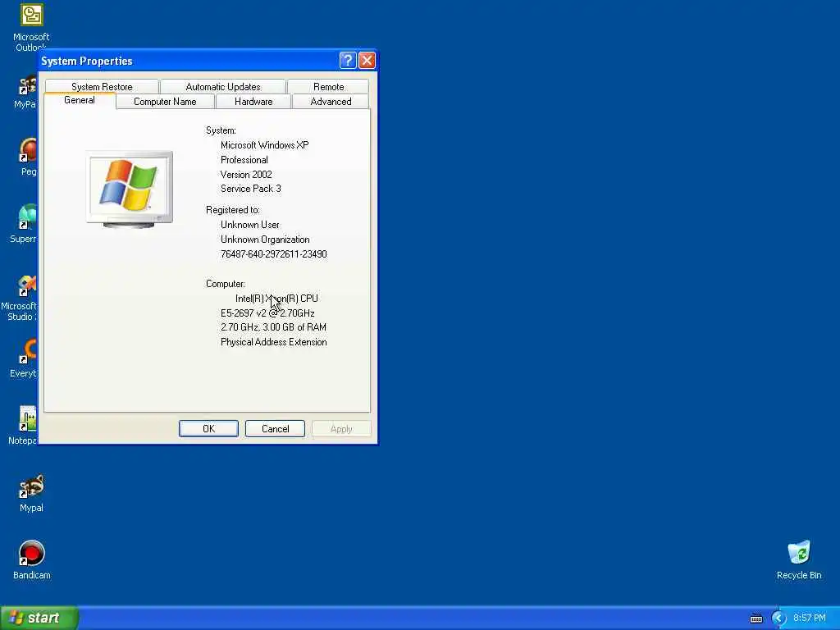Open the Peg desktop shortcut icon
The width and height of the screenshot is (840, 630).
click(x=28, y=150)
